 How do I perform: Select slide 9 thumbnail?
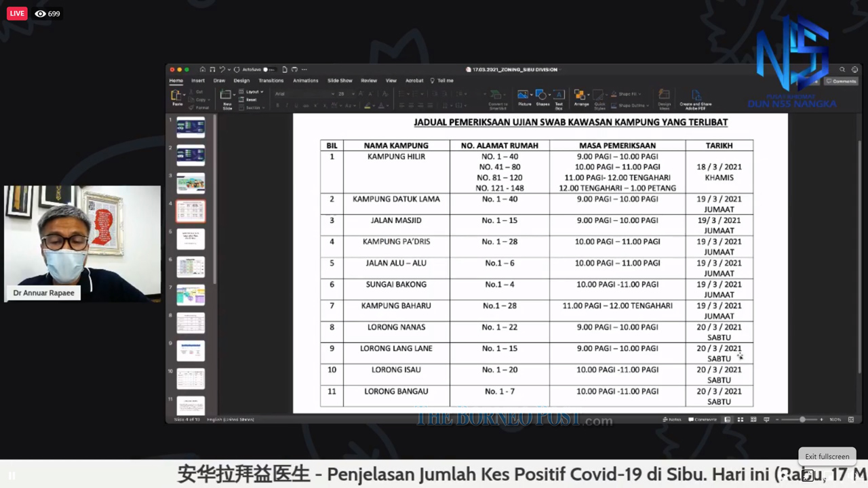click(191, 350)
